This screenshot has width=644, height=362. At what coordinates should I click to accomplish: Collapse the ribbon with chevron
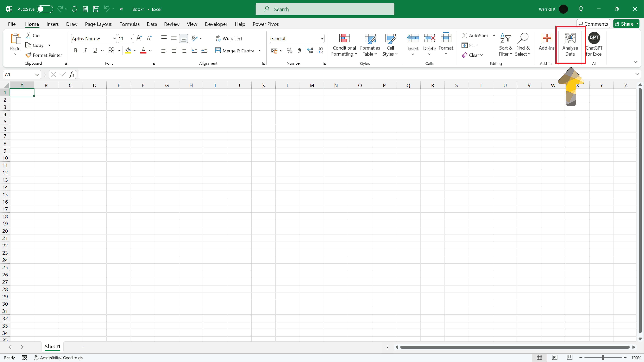pyautogui.click(x=635, y=62)
